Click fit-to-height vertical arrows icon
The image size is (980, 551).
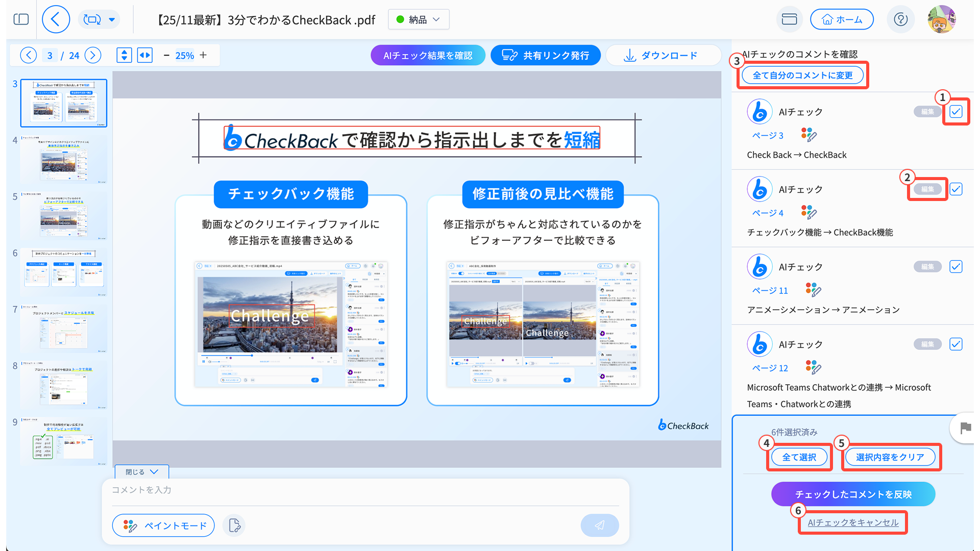pos(124,55)
